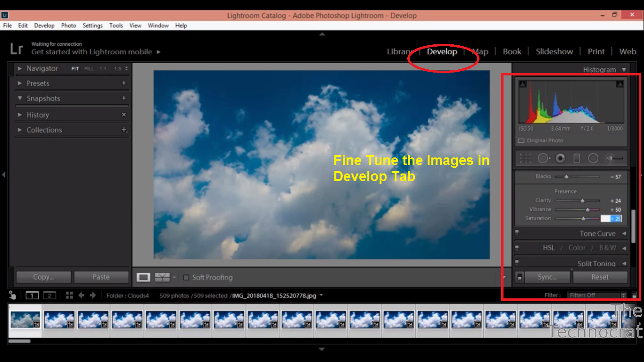
Task: Open the File menu
Action: (x=8, y=25)
